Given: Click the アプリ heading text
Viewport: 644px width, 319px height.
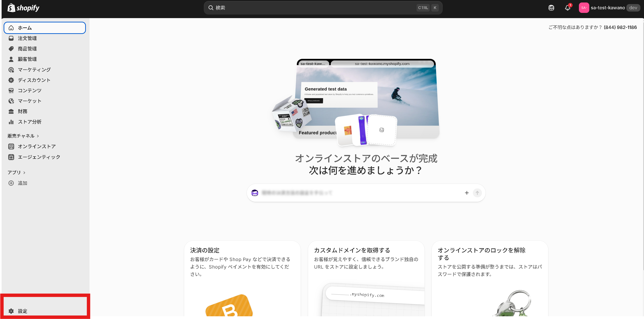Looking at the screenshot, I should pyautogui.click(x=14, y=173).
